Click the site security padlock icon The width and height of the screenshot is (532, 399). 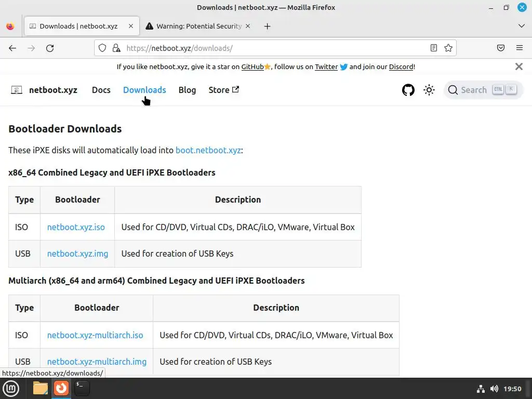tap(116, 48)
